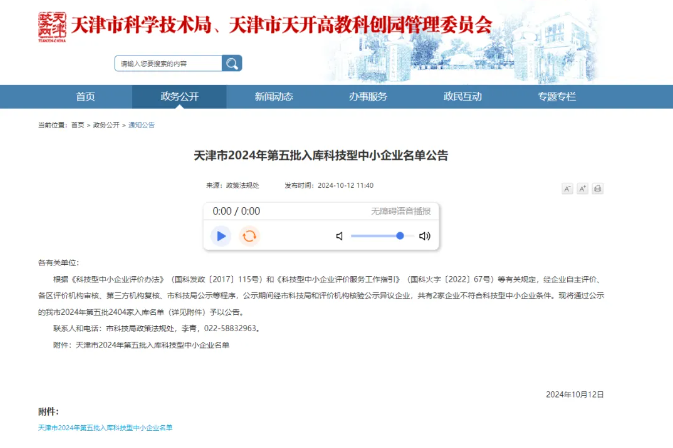Open the 新闻动态 navigation tab
The width and height of the screenshot is (673, 448).
click(274, 97)
